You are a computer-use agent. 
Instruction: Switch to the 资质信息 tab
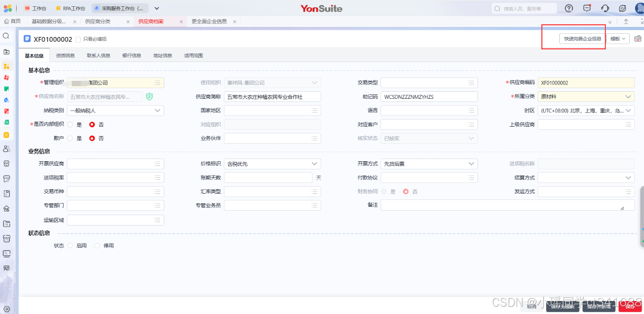tap(65, 56)
